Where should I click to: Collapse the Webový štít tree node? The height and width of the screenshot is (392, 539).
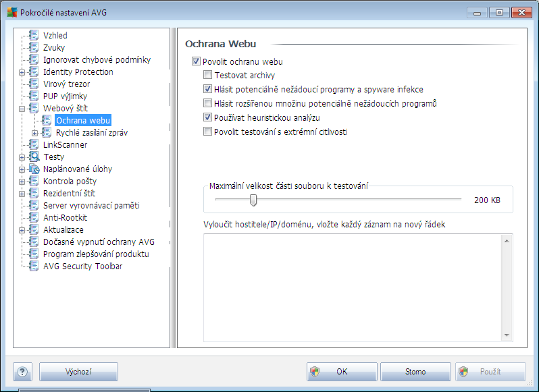pos(22,109)
